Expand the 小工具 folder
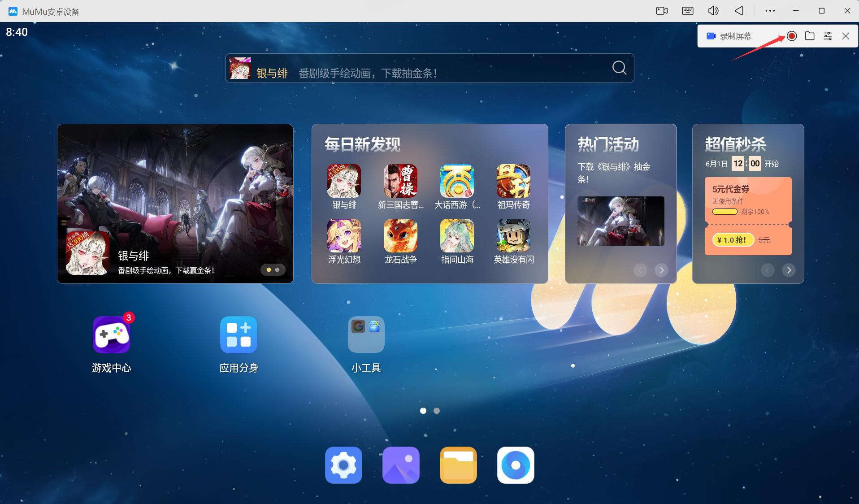 point(366,335)
